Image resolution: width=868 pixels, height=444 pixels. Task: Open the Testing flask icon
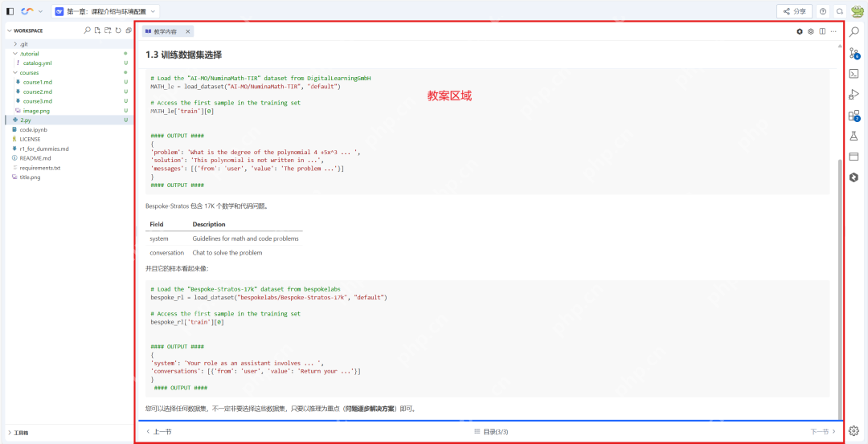click(x=854, y=136)
